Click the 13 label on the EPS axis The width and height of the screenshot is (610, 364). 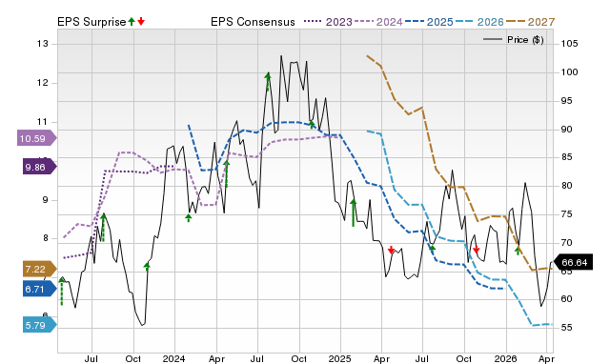(42, 44)
